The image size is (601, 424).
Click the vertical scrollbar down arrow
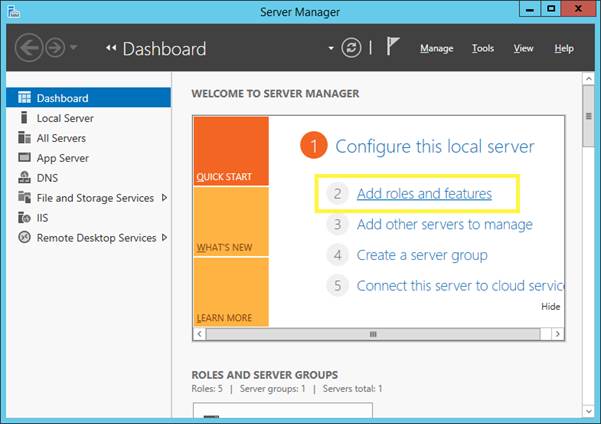click(588, 411)
